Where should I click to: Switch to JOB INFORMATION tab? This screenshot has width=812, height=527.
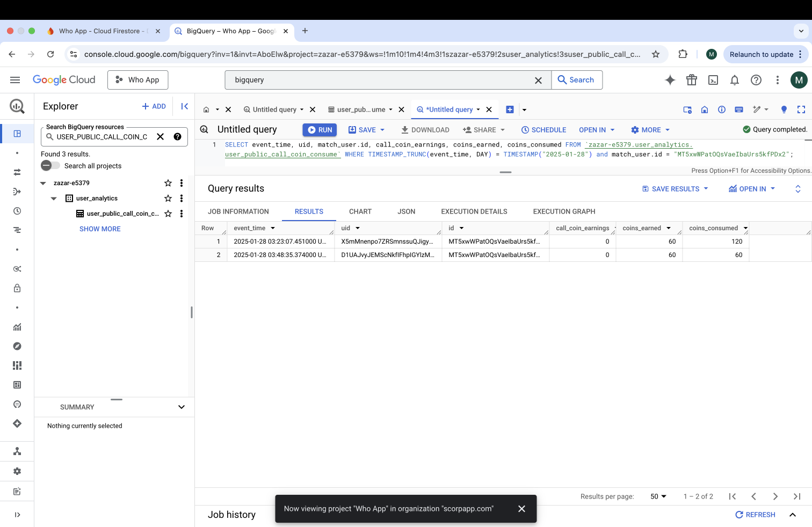coord(238,211)
